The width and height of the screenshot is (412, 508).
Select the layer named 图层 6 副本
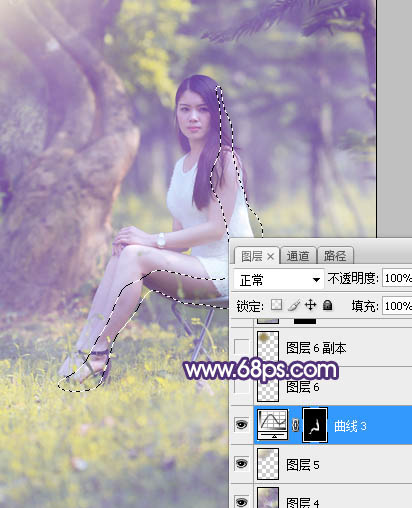(x=316, y=348)
